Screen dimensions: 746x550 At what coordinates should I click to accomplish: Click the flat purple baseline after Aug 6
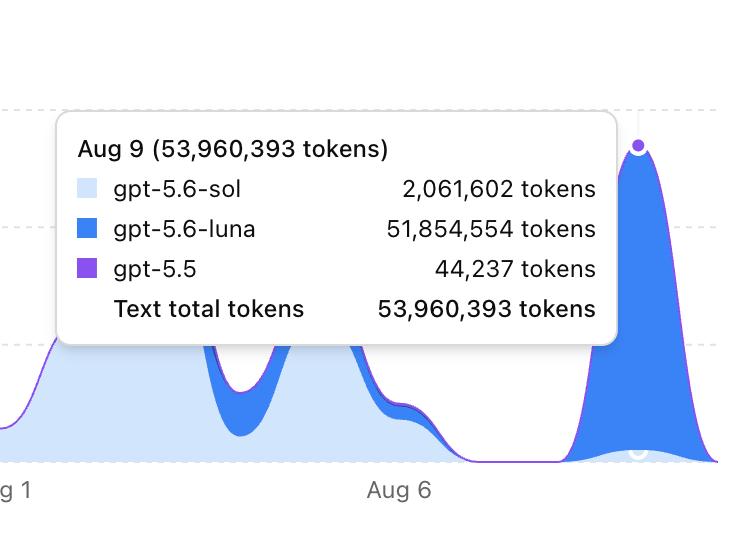514,461
